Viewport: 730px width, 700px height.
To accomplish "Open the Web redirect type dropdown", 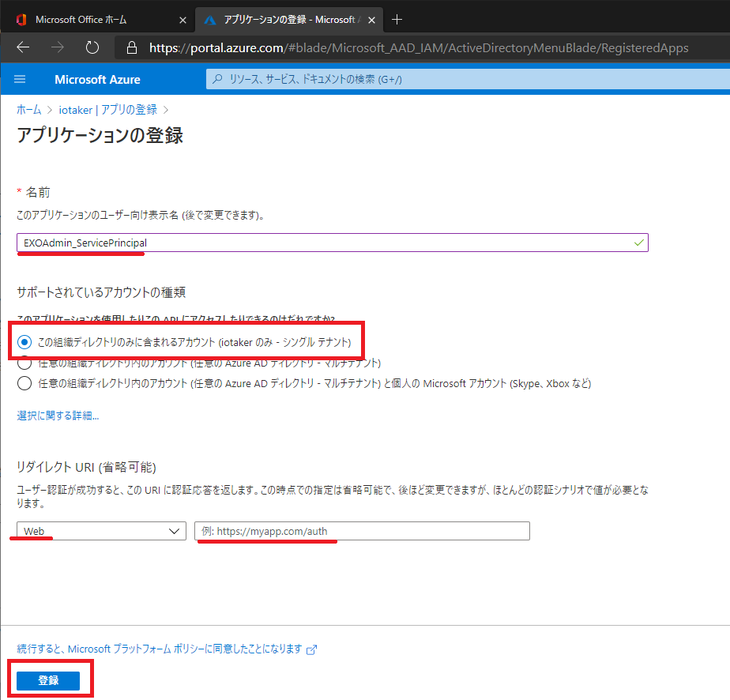I will point(101,531).
